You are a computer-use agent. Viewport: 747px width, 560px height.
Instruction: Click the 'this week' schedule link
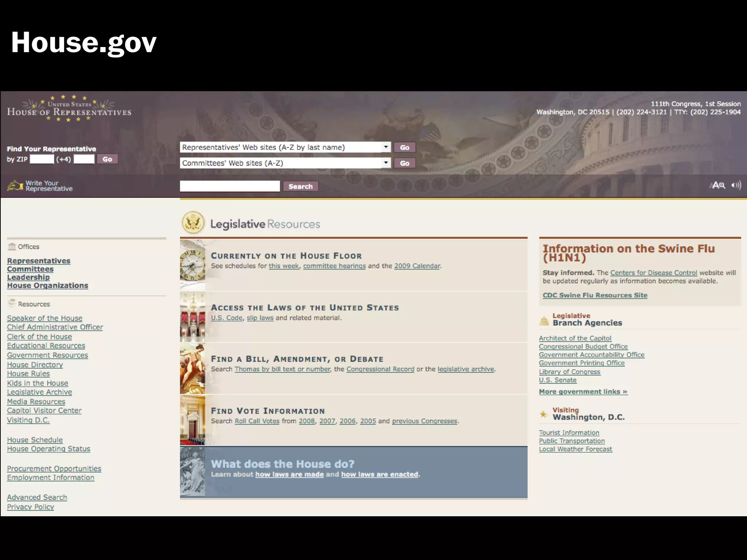tap(284, 266)
